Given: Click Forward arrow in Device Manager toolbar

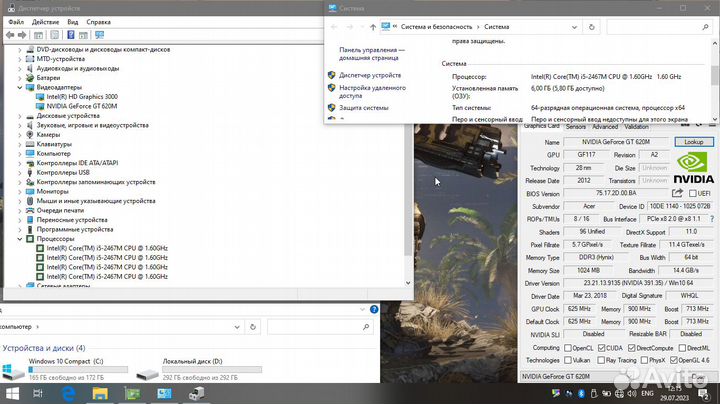Looking at the screenshot, I should (22, 35).
